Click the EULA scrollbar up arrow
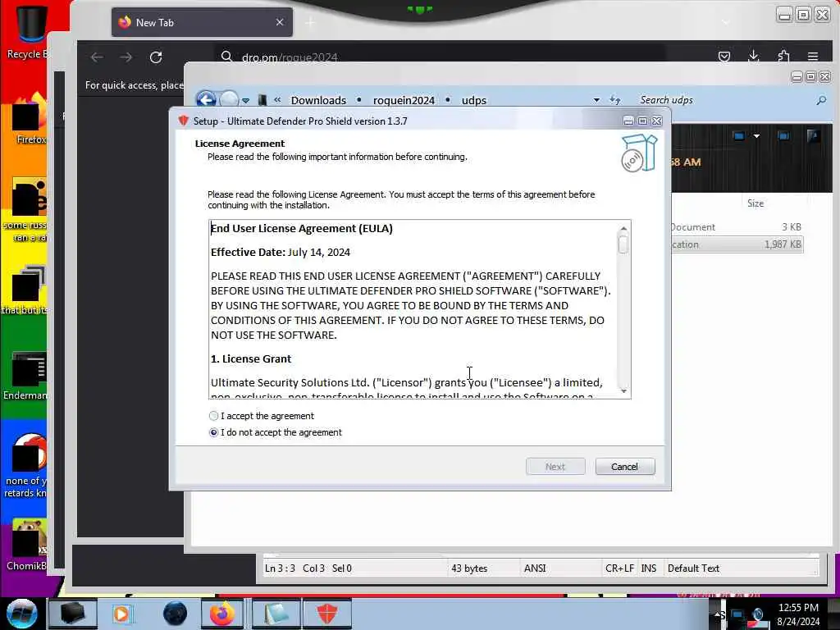Viewport: 840px width, 630px height. [623, 229]
